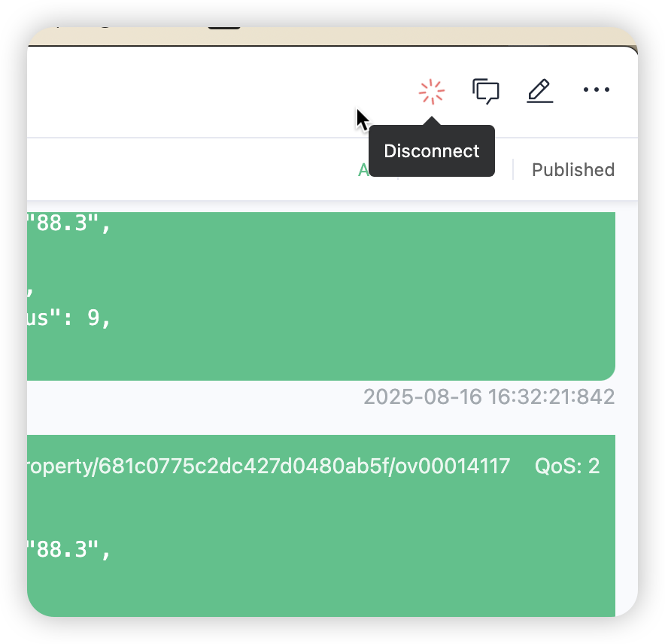Click the QoS: 2 label
Image resolution: width=665 pixels, height=644 pixels.
coord(567,466)
